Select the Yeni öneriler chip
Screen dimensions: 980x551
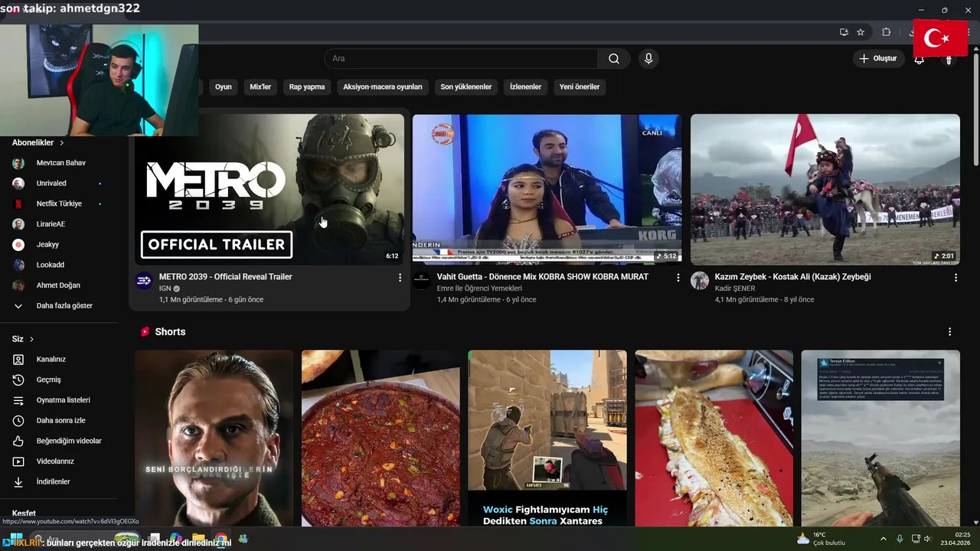[580, 87]
